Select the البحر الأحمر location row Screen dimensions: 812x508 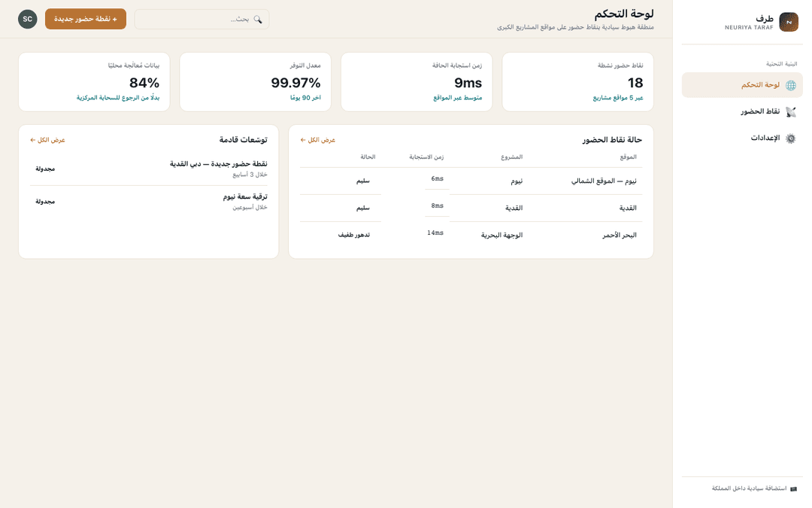click(471, 236)
